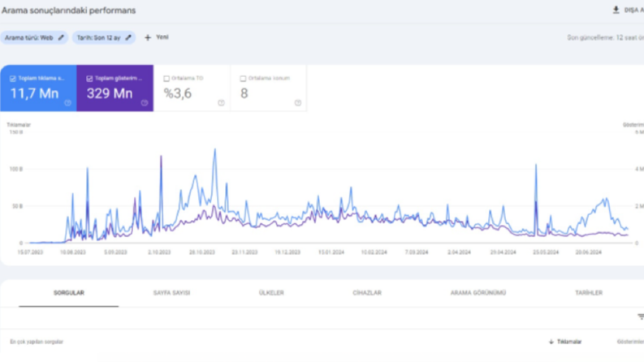
Task: Click the 20.06.2024 date label on chart
Action: click(588, 252)
